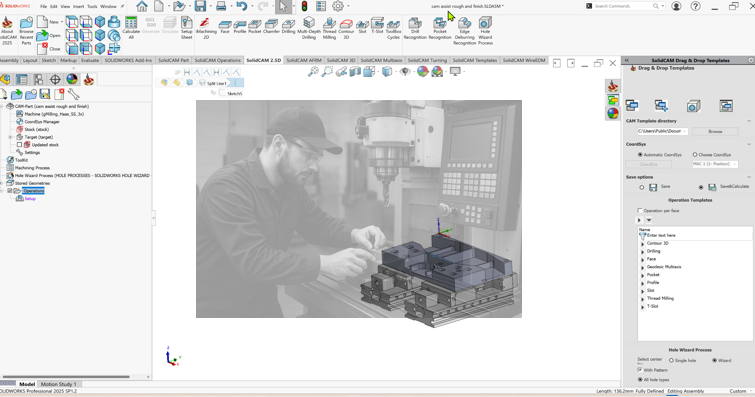This screenshot has width=755, height=397.
Task: Run Edge Deburring Recognition
Action: [465, 31]
